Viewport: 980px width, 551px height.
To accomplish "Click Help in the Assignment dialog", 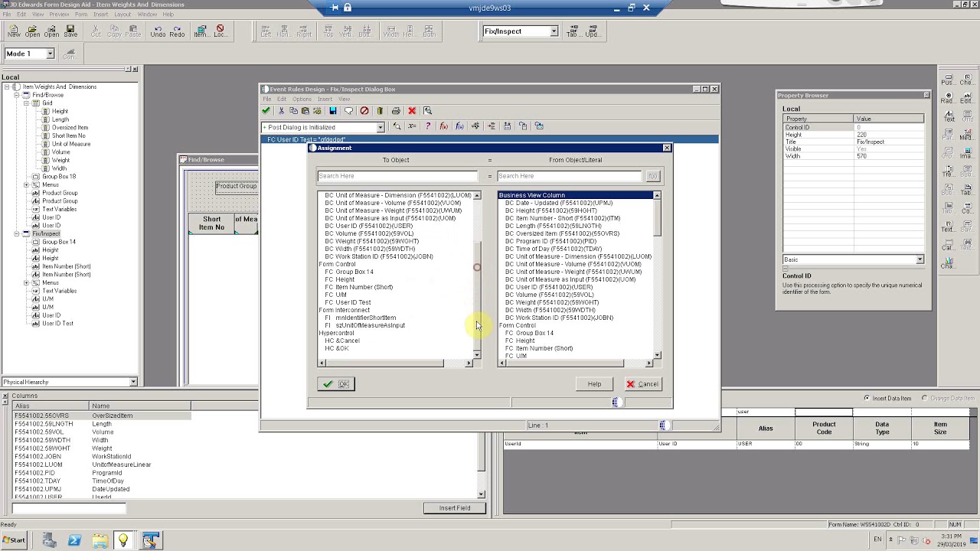I will coord(595,384).
